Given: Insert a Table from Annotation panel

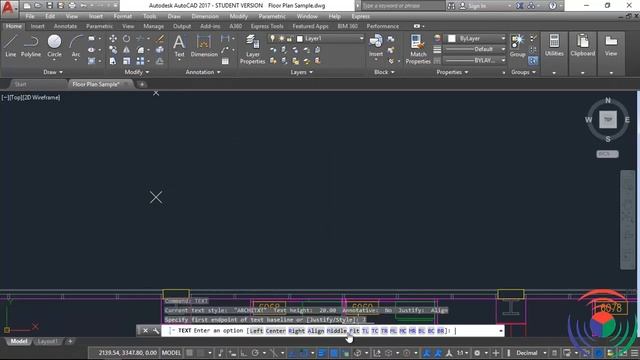Looking at the screenshot, I should pos(225,61).
